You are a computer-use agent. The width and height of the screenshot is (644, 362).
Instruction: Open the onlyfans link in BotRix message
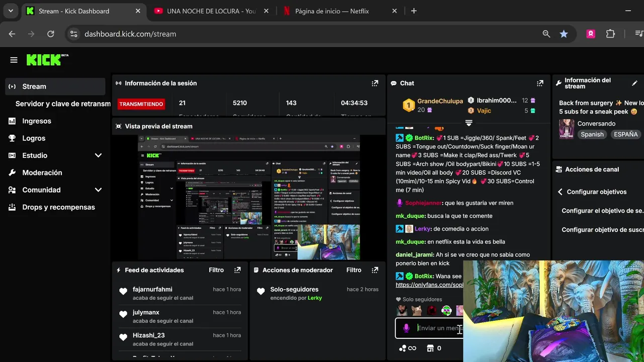pyautogui.click(x=429, y=285)
